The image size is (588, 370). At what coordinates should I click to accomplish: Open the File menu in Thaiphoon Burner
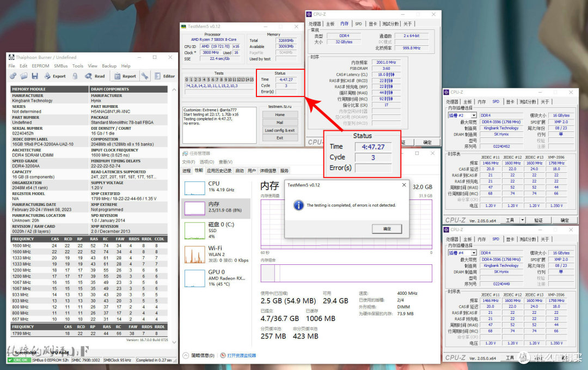tap(12, 66)
